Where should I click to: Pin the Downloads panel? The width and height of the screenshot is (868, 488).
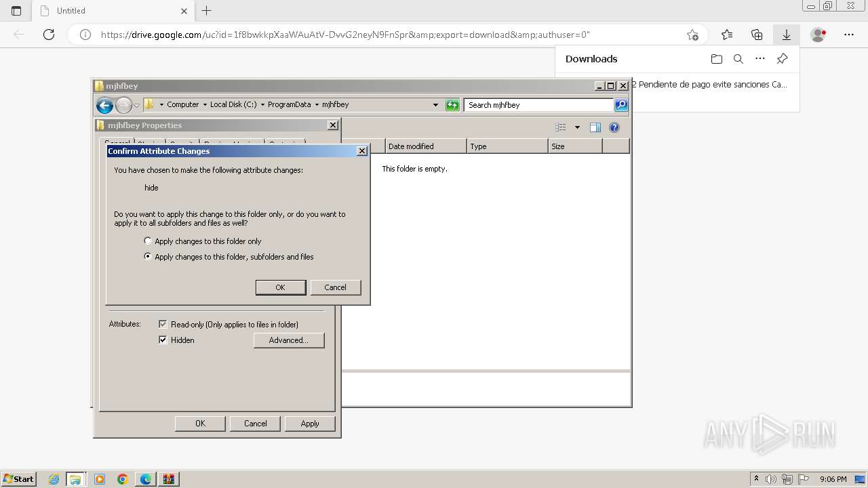782,59
